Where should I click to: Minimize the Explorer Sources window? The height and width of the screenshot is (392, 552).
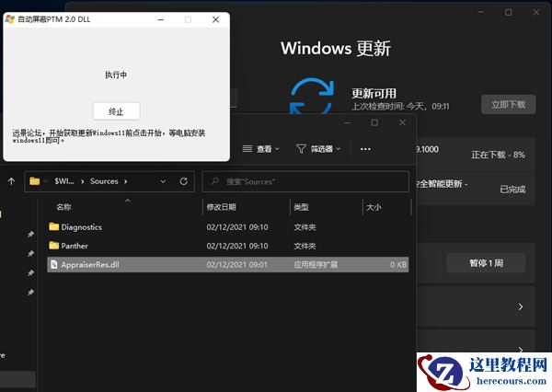(x=347, y=122)
